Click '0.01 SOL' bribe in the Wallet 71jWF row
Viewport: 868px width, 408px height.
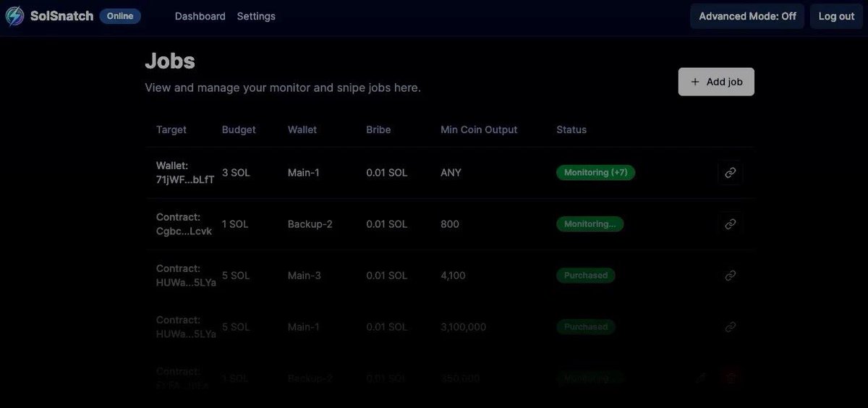[387, 173]
